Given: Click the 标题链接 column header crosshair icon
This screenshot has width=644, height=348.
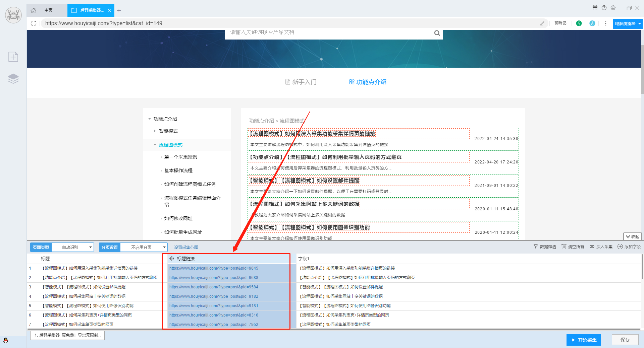Looking at the screenshot, I should pos(172,259).
